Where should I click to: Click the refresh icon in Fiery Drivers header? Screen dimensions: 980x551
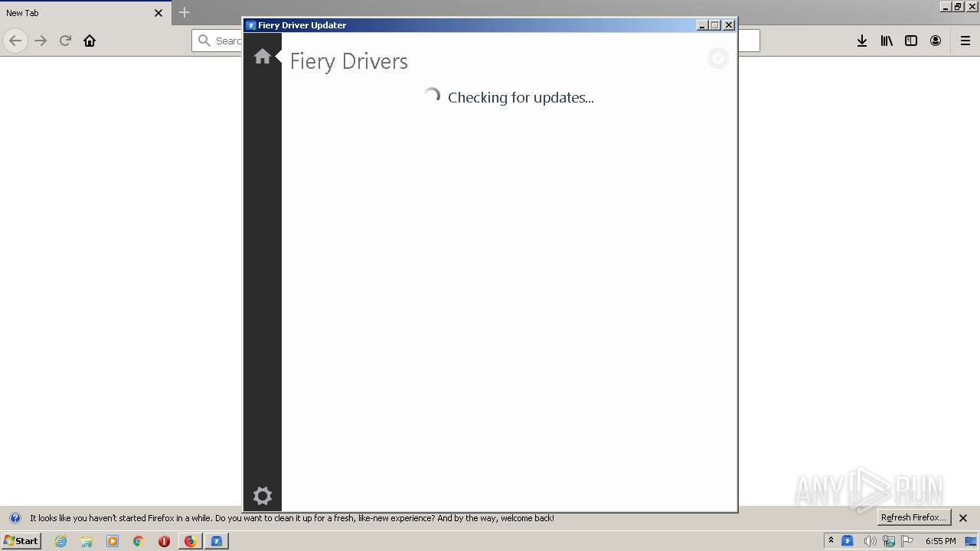click(717, 58)
